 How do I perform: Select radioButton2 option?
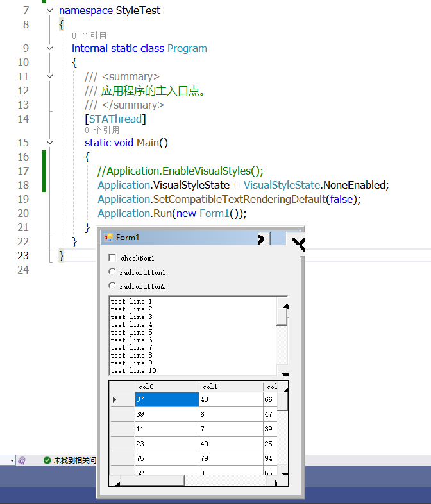coord(112,286)
